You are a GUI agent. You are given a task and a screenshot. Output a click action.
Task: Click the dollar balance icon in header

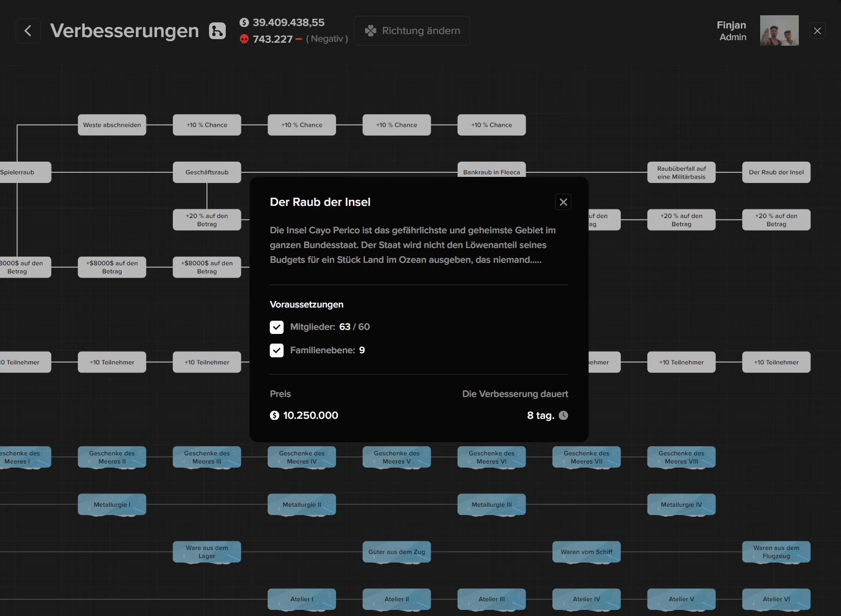pos(245,22)
